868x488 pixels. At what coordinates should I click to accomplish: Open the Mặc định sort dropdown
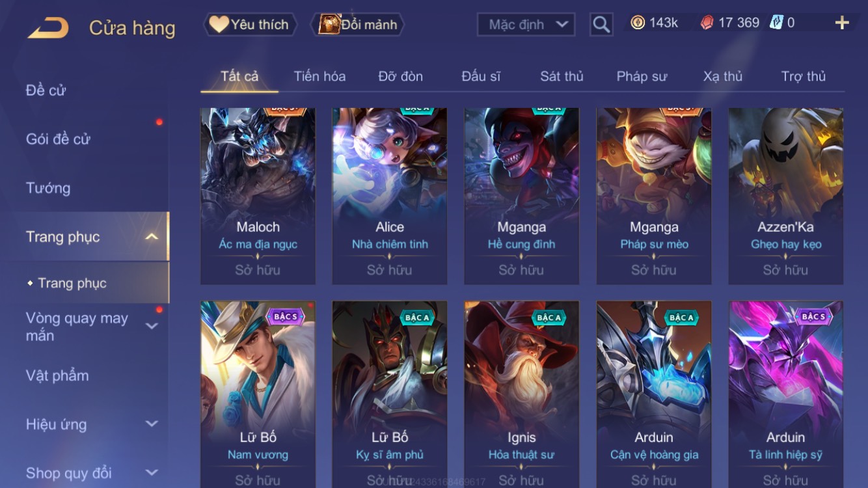(x=526, y=25)
